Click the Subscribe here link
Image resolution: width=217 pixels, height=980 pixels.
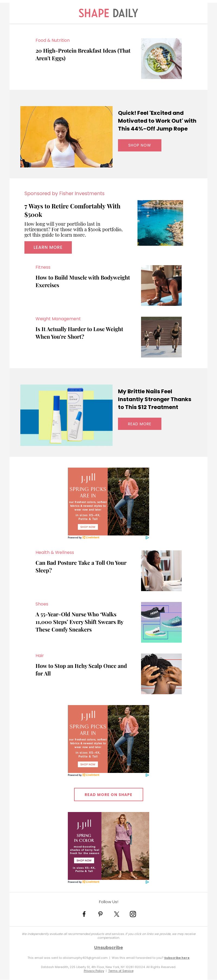(177, 957)
